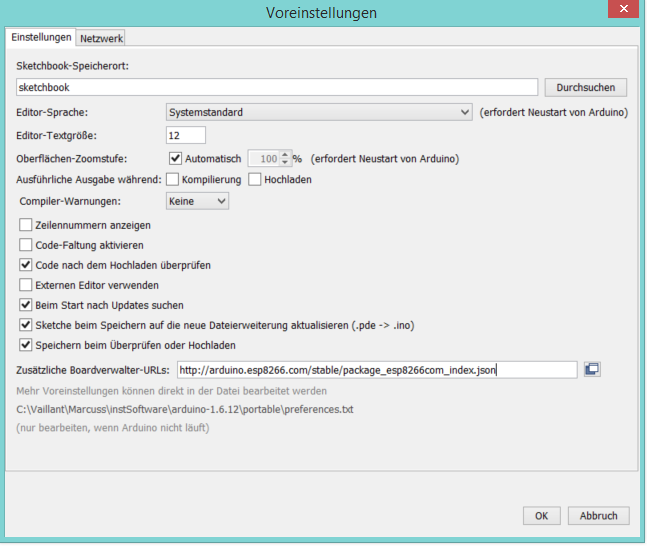Toggle Code-Faltung aktivieren checkbox
Viewport: 647px width, 546px height.
click(x=26, y=246)
